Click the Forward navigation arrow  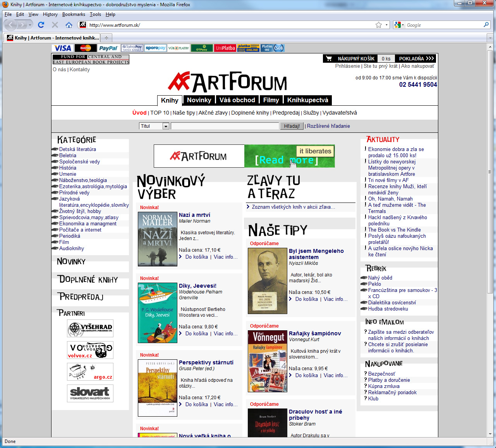(22, 25)
